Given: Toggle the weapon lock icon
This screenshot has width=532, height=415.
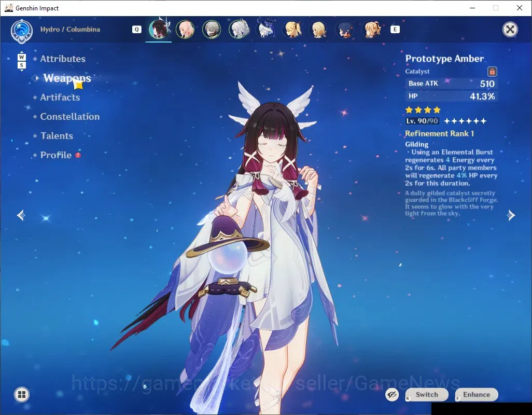Looking at the screenshot, I should pos(492,72).
